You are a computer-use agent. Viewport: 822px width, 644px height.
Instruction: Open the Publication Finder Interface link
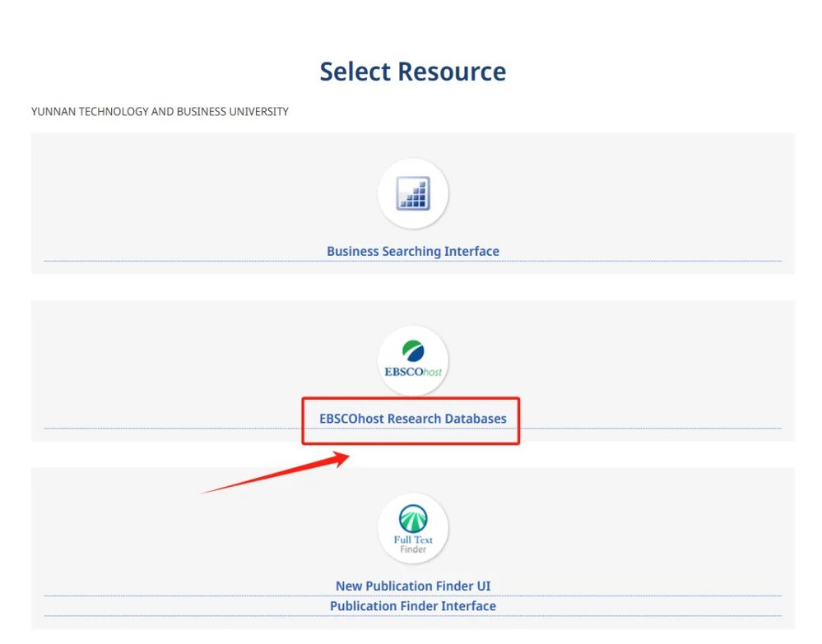(413, 606)
